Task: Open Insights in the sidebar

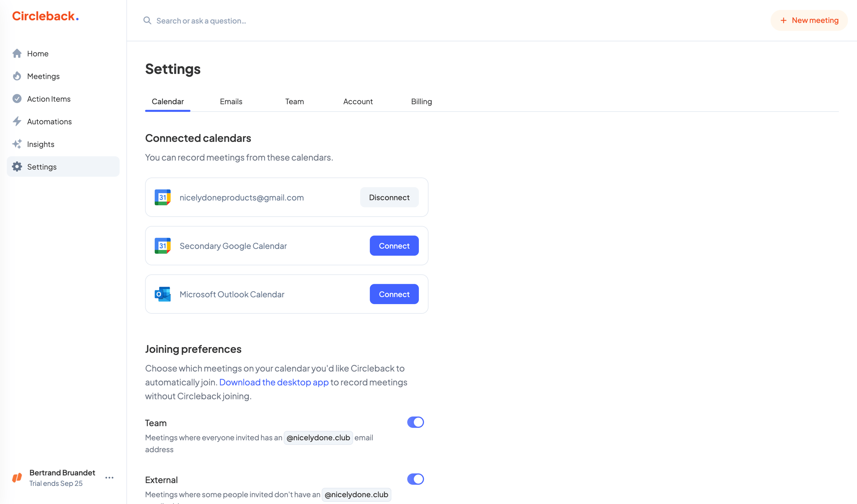Action: [63, 144]
